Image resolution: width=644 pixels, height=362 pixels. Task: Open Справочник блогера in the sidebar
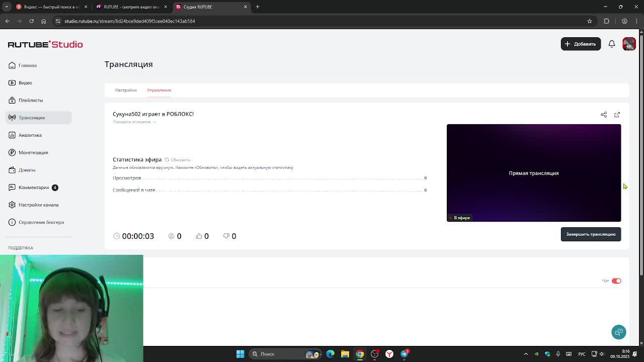tap(39, 222)
